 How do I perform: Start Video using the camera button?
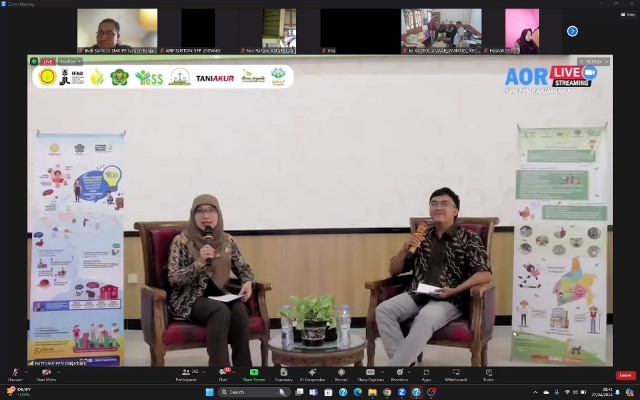46,375
